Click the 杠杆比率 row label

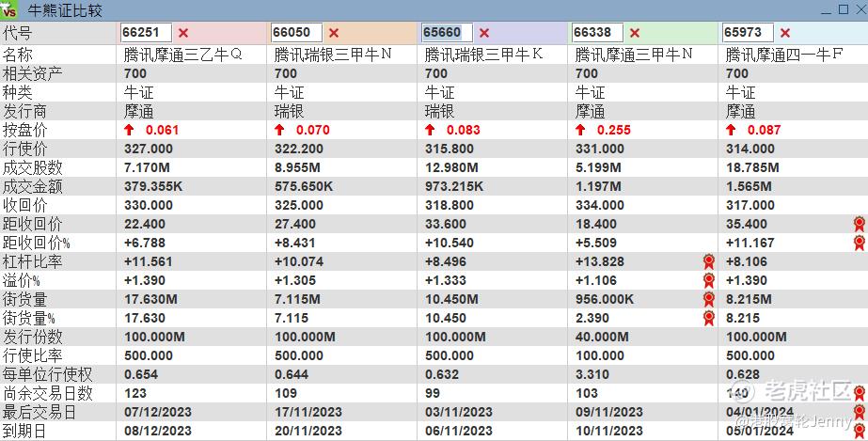click(x=33, y=261)
